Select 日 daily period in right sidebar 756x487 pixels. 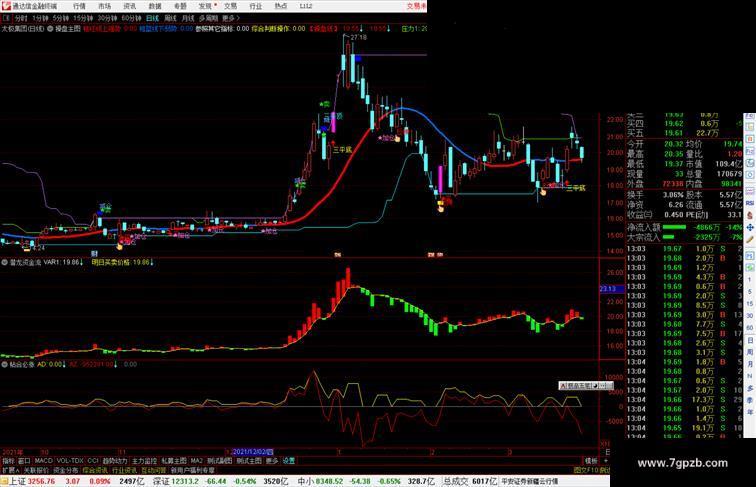[750, 340]
